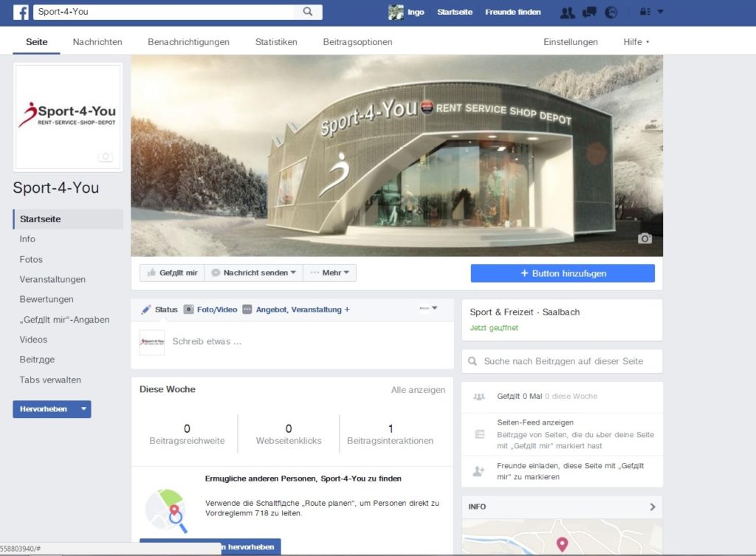756x556 pixels.
Task: Click the Hervorheben button
Action: pyautogui.click(x=44, y=409)
